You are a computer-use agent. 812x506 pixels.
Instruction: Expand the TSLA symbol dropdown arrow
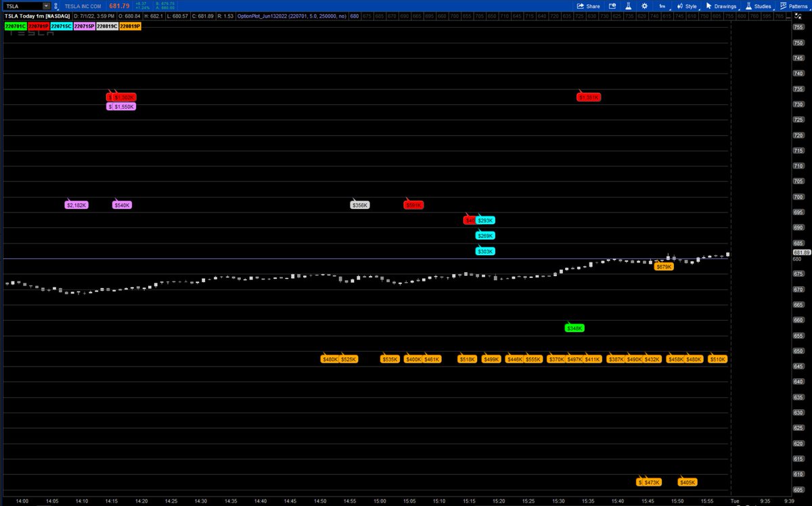[46, 6]
